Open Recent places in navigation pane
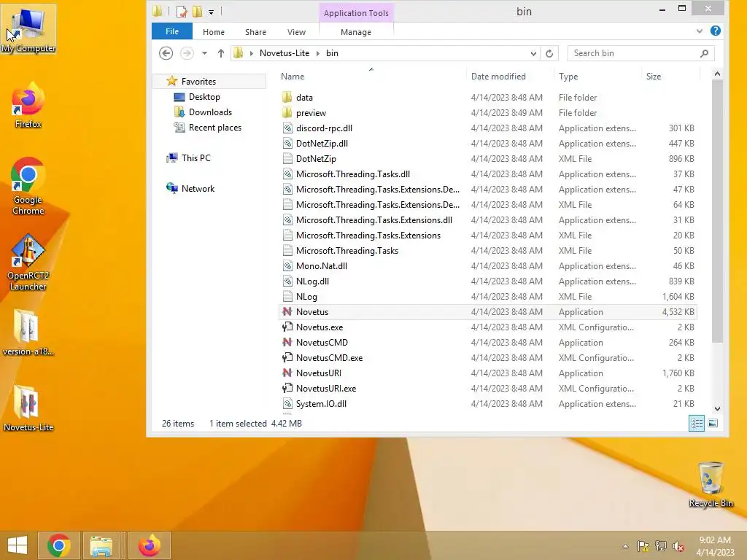This screenshot has height=560, width=747. [215, 128]
